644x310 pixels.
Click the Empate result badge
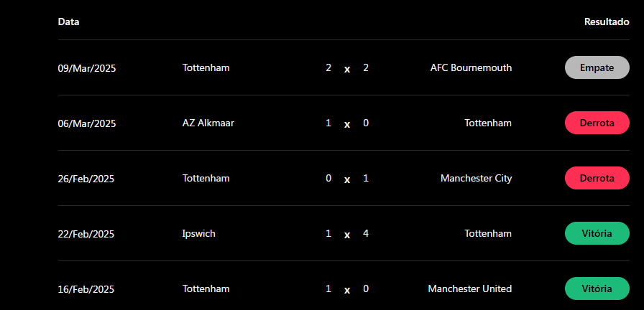[x=597, y=68]
